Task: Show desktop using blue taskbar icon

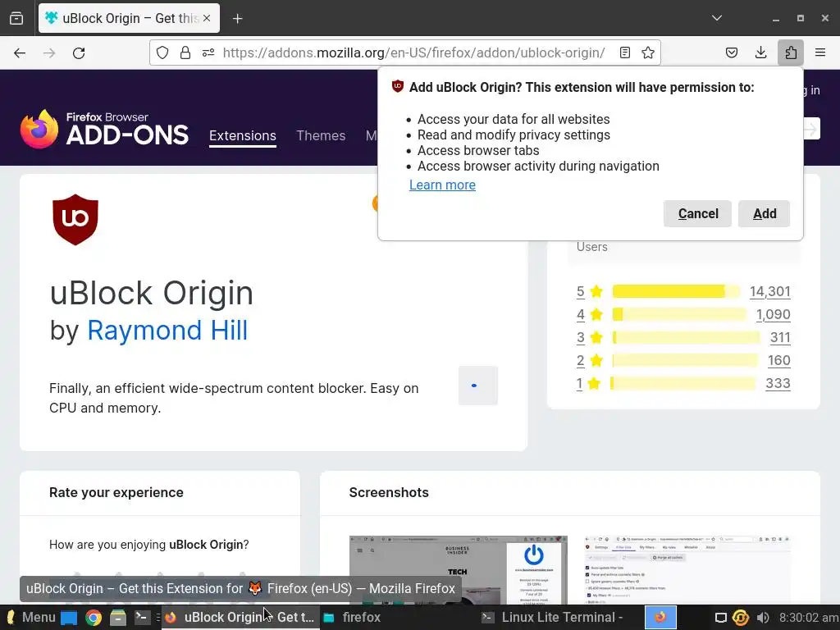Action: 69,618
